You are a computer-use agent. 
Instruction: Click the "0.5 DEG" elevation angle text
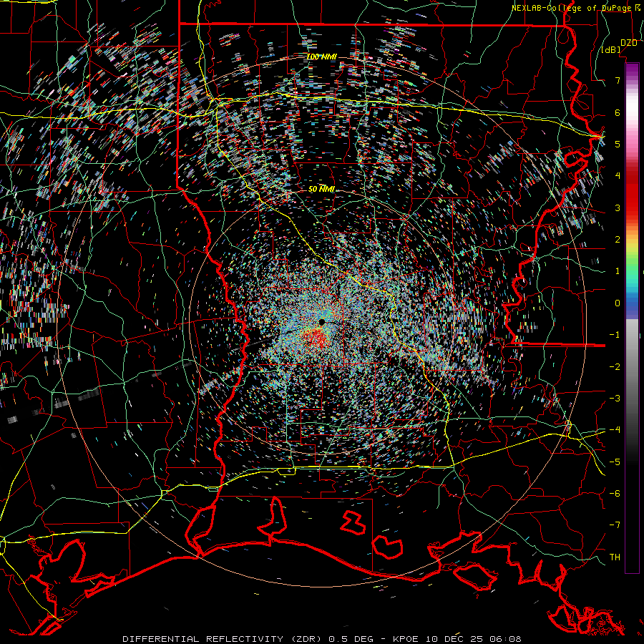click(x=351, y=639)
